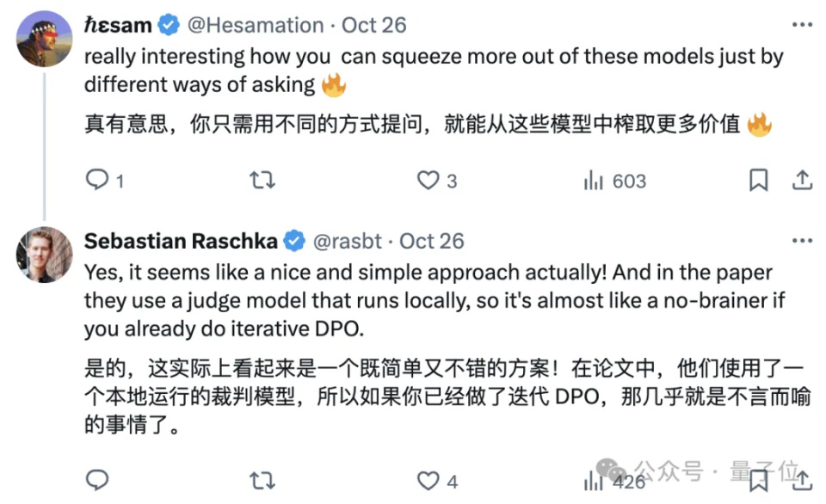Click Sebastian Raschka's blue checkmark
The height and width of the screenshot is (504, 826).
pos(295,241)
